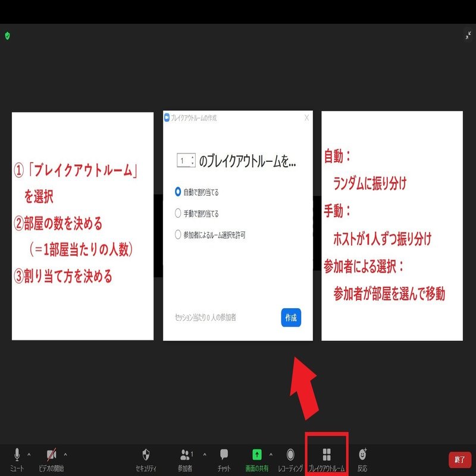Open the ブレイクアウトルーム feature

click(328, 455)
